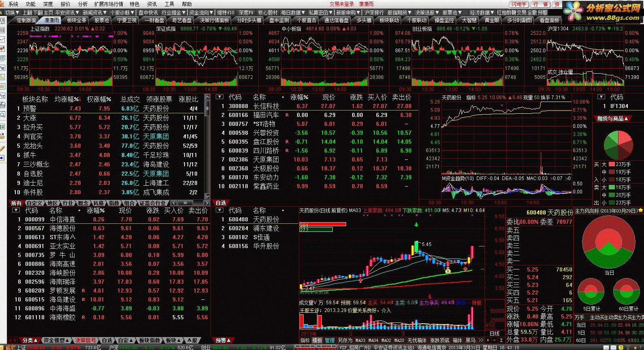
Task: Click the 沪深排行 toolbar button
Action: [x=374, y=13]
